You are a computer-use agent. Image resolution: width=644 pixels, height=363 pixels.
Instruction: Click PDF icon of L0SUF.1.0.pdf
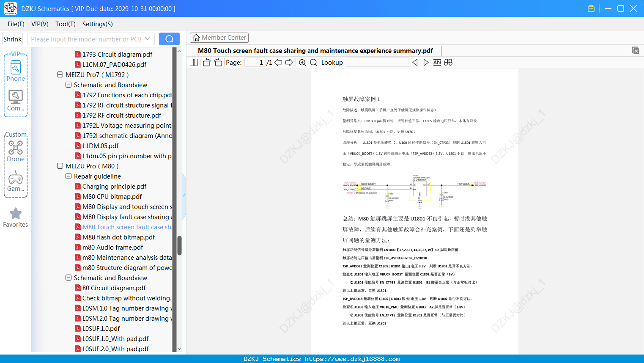tap(78, 328)
